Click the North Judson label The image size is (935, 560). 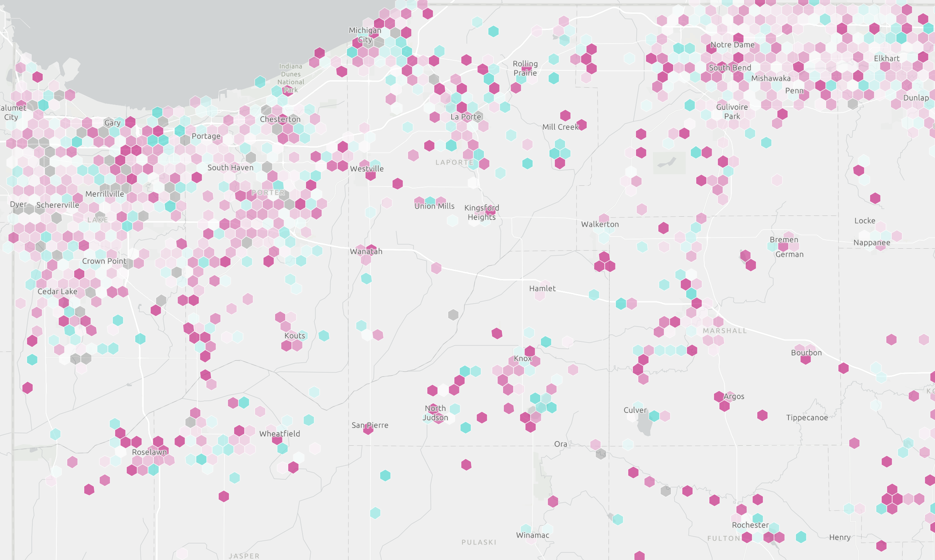tap(435, 413)
